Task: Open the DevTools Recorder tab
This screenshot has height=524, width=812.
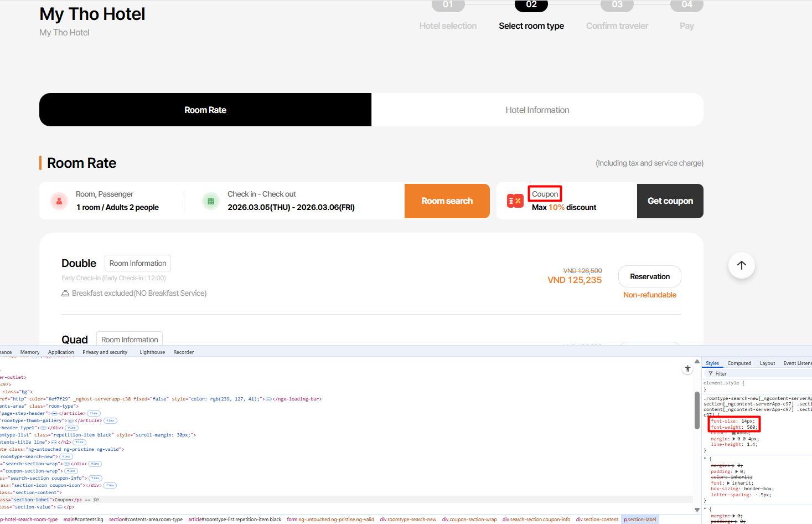Action: point(184,352)
